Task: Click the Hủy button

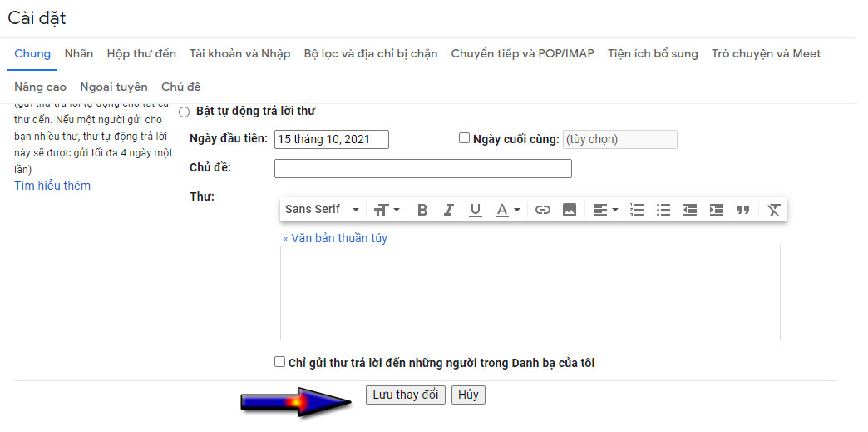Action: 468,395
